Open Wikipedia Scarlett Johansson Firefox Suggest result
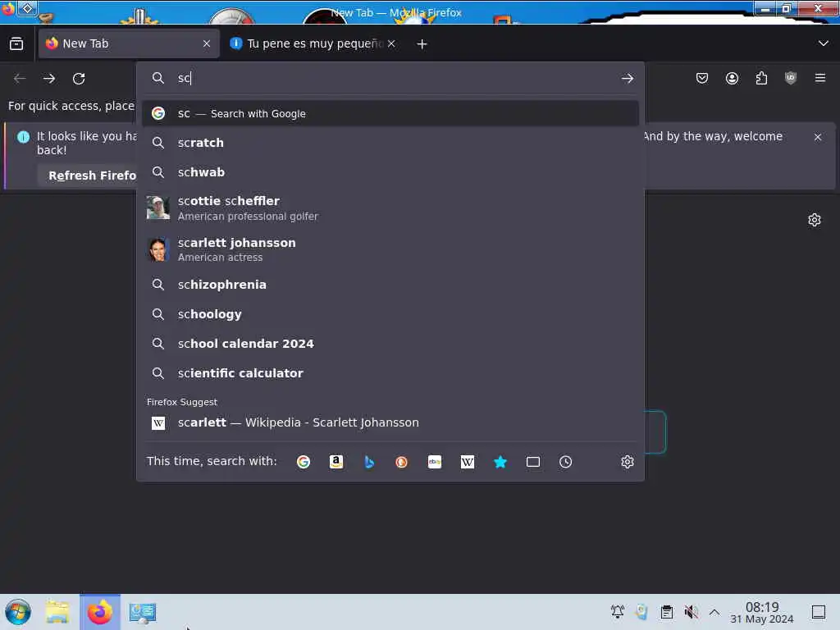Image resolution: width=840 pixels, height=630 pixels. point(390,422)
